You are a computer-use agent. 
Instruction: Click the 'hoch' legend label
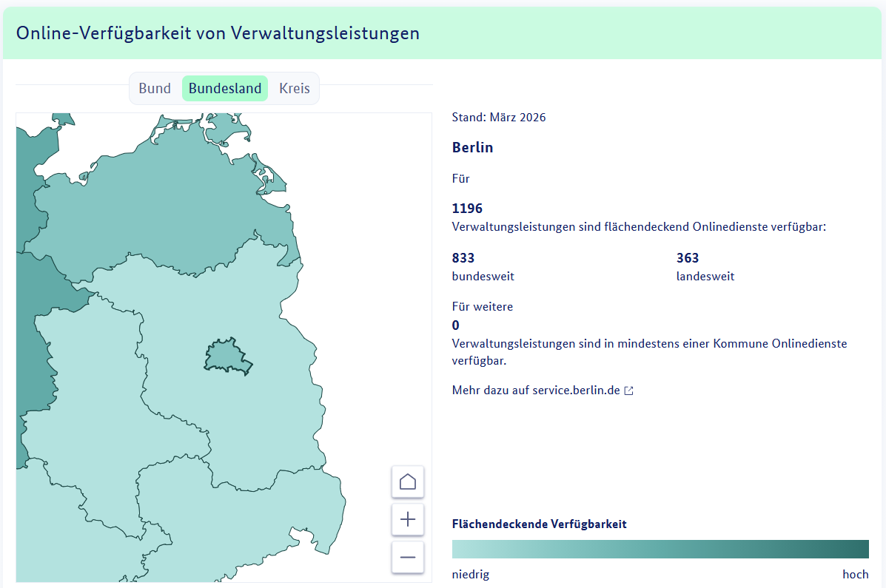point(855,575)
